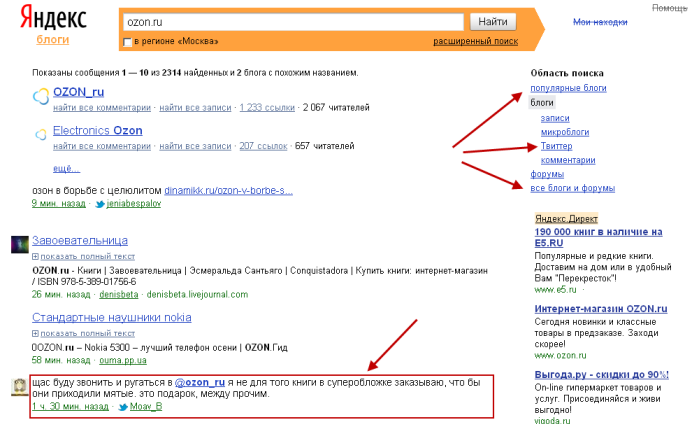Click the avatar next to Завоевательница
Image resolution: width=688 pixels, height=424 pixels.
pyautogui.click(x=19, y=244)
